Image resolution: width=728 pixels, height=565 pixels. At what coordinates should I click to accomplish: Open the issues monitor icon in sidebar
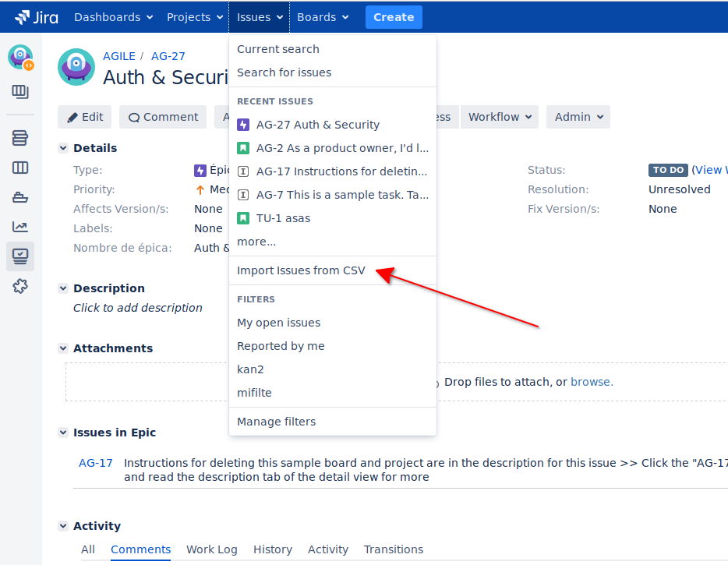[20, 256]
